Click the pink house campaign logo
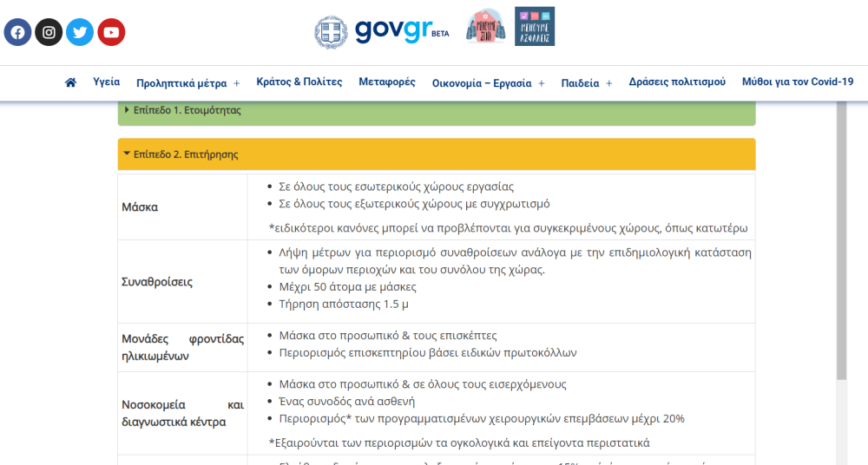Image resolution: width=868 pixels, height=465 pixels. (485, 27)
